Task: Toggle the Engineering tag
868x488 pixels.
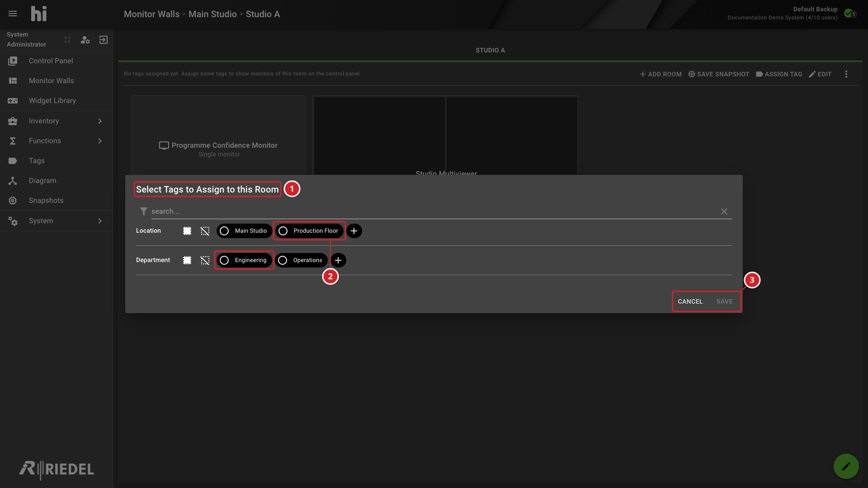Action: point(245,260)
